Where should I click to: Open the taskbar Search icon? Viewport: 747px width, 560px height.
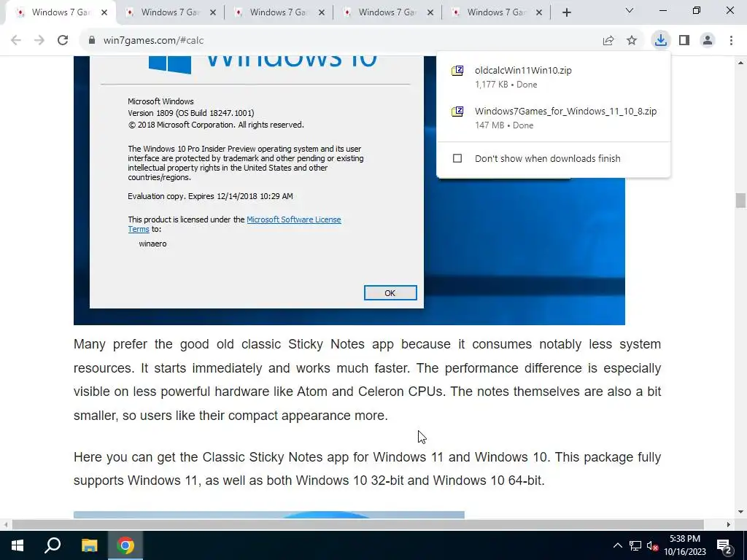tap(53, 545)
